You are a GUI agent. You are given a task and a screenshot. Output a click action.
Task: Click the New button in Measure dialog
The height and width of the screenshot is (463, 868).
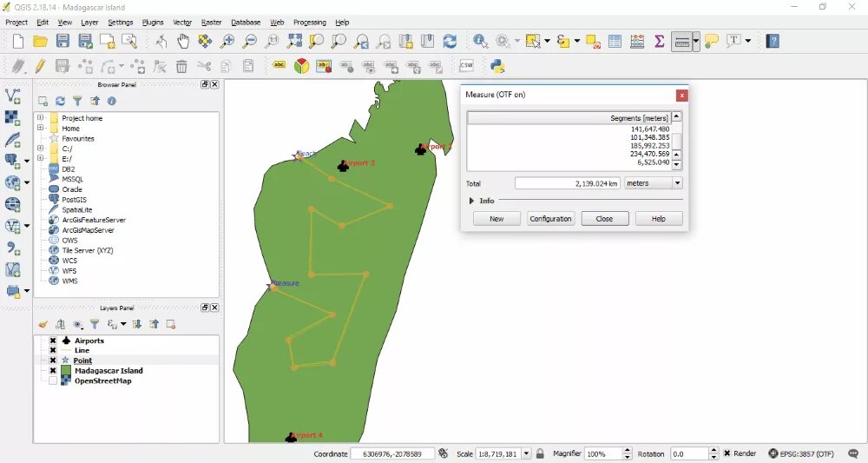point(496,219)
